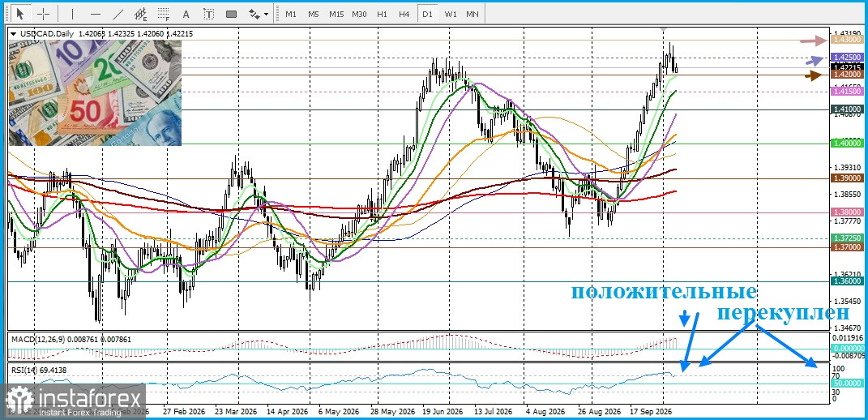Switch chart to MN timeframe

point(472,14)
